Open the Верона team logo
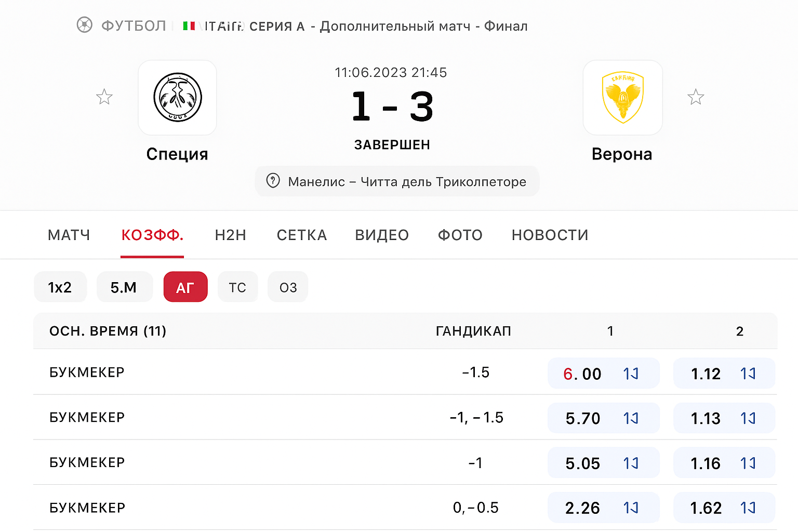Image resolution: width=798 pixels, height=532 pixels. pos(622,98)
